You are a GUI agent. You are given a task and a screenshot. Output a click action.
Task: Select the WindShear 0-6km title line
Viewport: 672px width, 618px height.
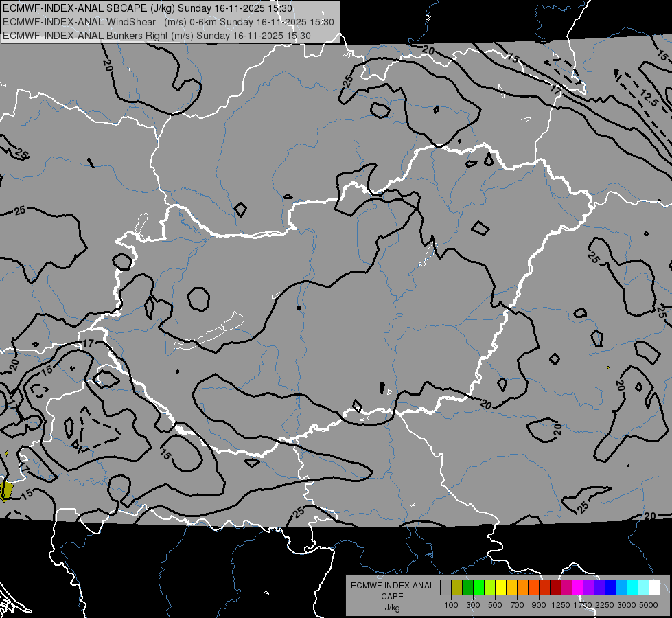[168, 22]
